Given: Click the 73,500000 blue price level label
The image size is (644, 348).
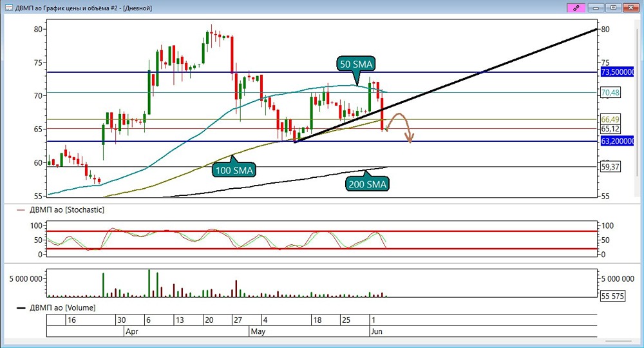Looking at the screenshot, I should pos(618,72).
